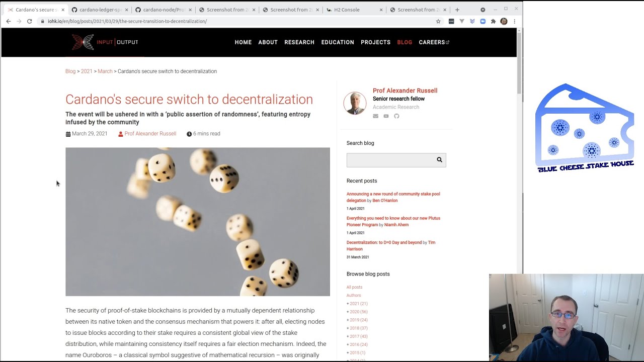644x362 pixels.
Task: View site info via the padlock icon
Action: pyautogui.click(x=43, y=21)
